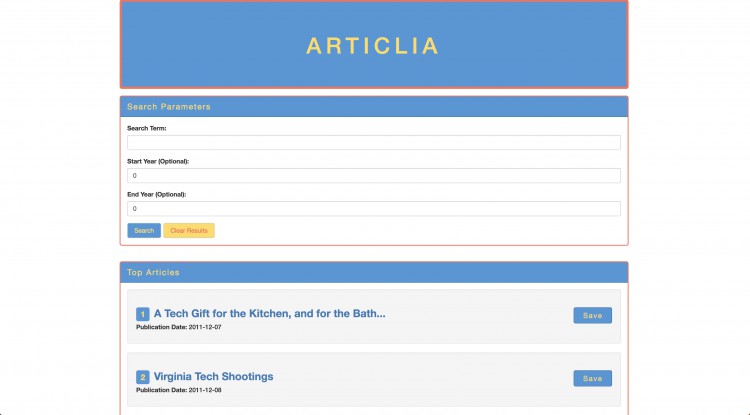Click the Top Articles panel heading
Image resolution: width=750 pixels, height=415 pixels.
[153, 273]
